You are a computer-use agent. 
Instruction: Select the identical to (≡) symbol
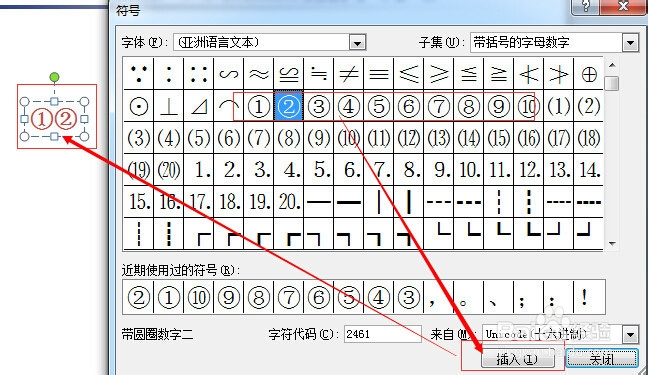pos(379,74)
